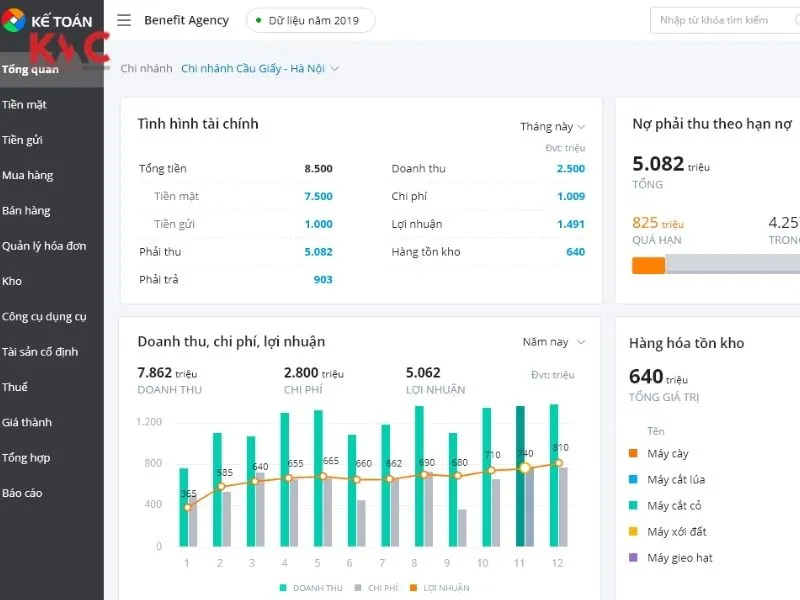Open the Tháng này period dropdown

tap(552, 127)
